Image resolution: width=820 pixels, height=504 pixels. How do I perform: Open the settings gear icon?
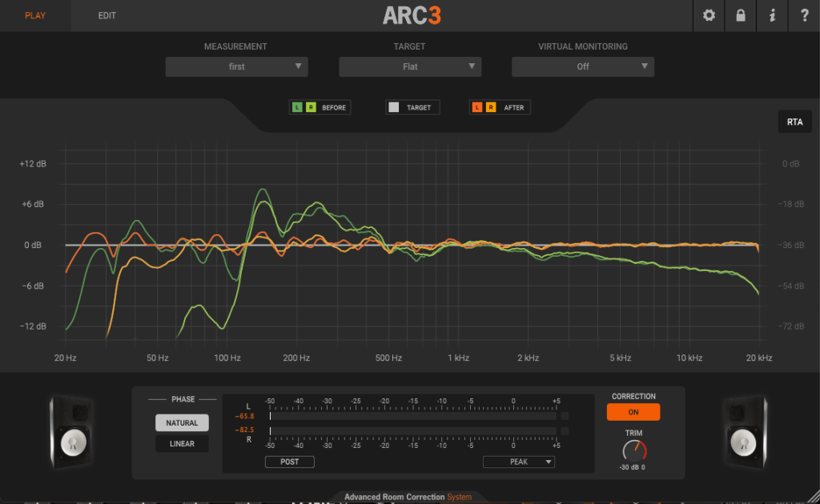coord(709,16)
